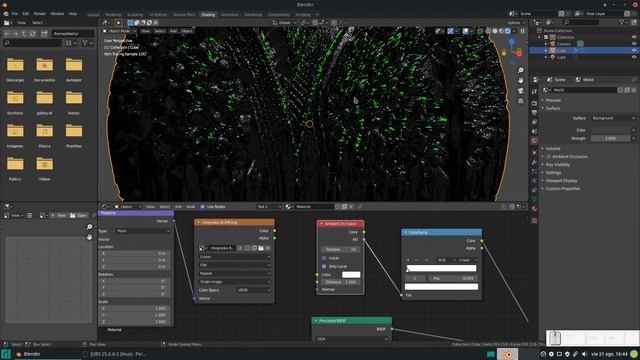Click Options button in viewport header

(516, 23)
